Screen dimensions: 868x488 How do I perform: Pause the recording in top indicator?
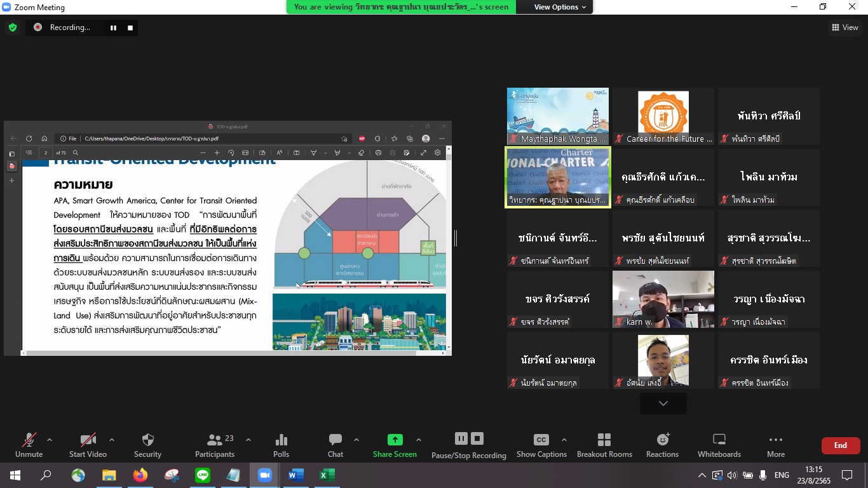click(x=114, y=27)
